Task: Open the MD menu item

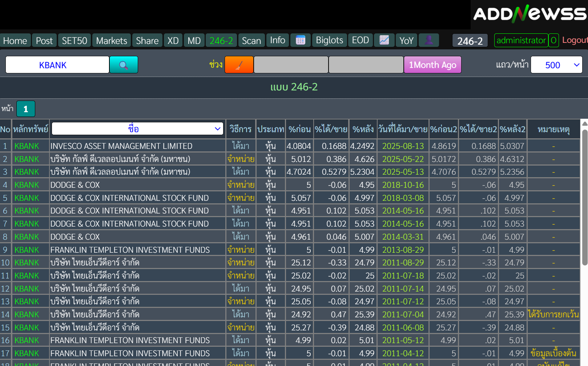Action: [x=194, y=40]
